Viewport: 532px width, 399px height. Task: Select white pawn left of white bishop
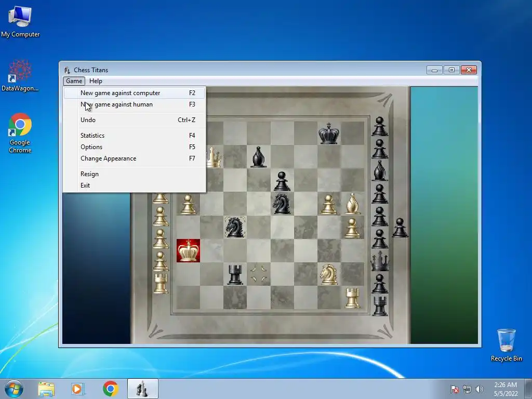[328, 205]
